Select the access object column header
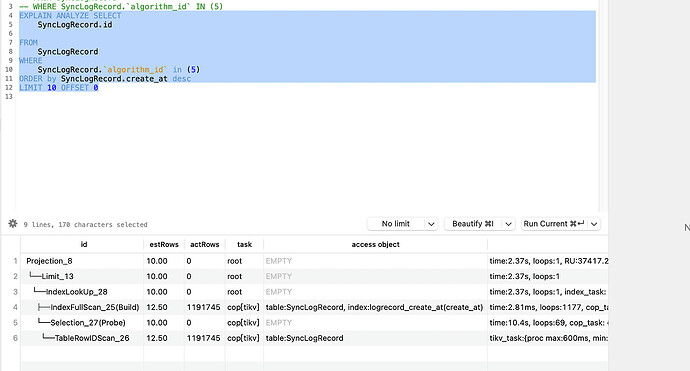The height and width of the screenshot is (371, 690). 375,244
